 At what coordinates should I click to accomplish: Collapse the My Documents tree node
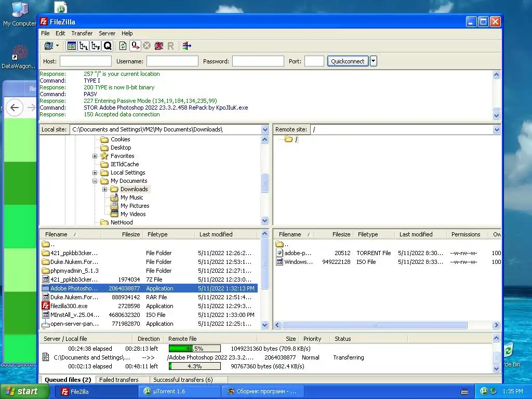(x=95, y=181)
